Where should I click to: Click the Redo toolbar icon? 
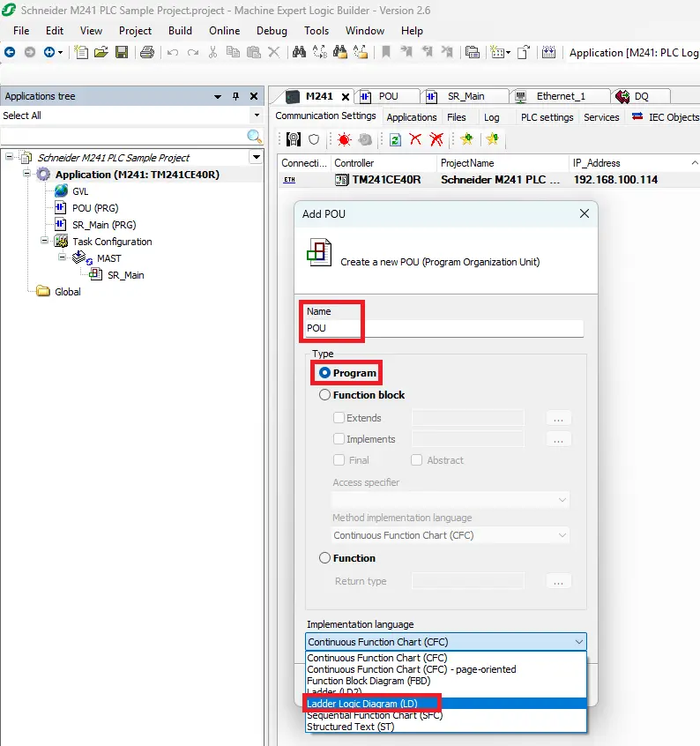192,52
